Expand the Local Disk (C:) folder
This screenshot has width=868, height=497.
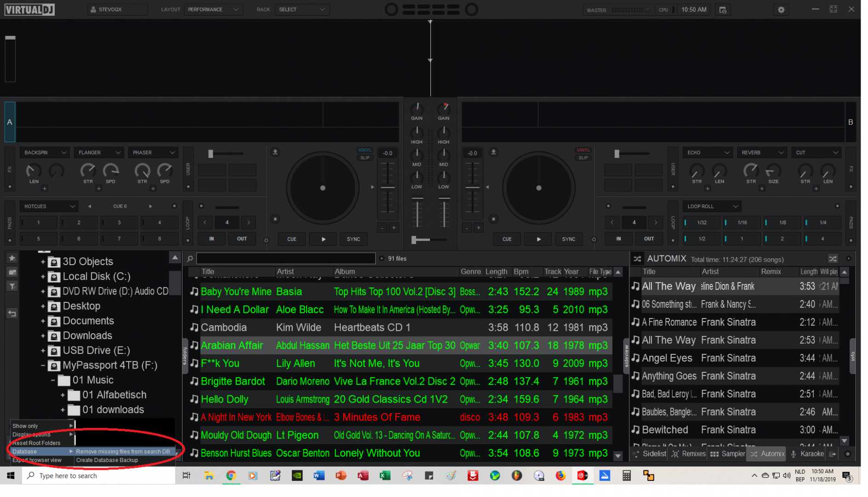click(43, 277)
